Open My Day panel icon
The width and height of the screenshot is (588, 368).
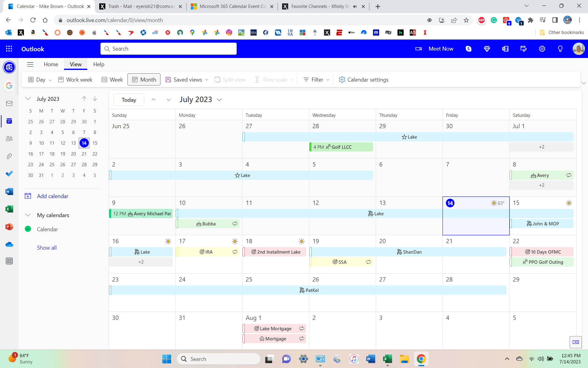524,49
